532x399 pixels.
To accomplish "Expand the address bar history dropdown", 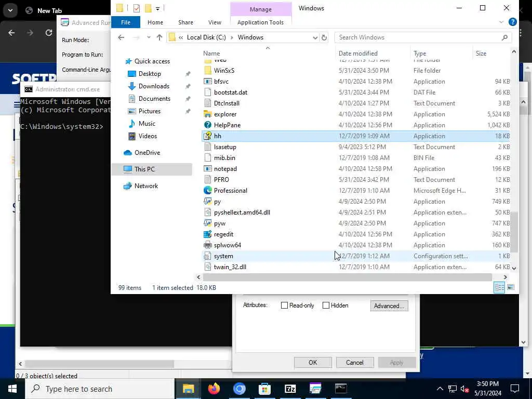I will (315, 37).
